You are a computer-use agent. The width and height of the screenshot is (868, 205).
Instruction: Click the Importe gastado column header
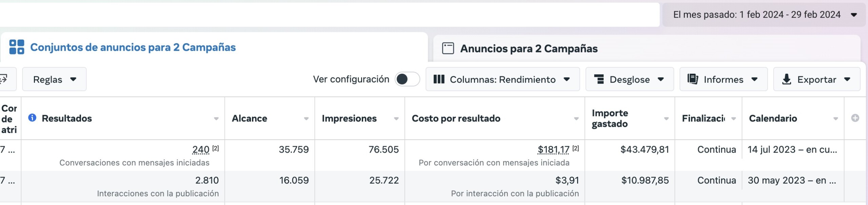pos(610,118)
